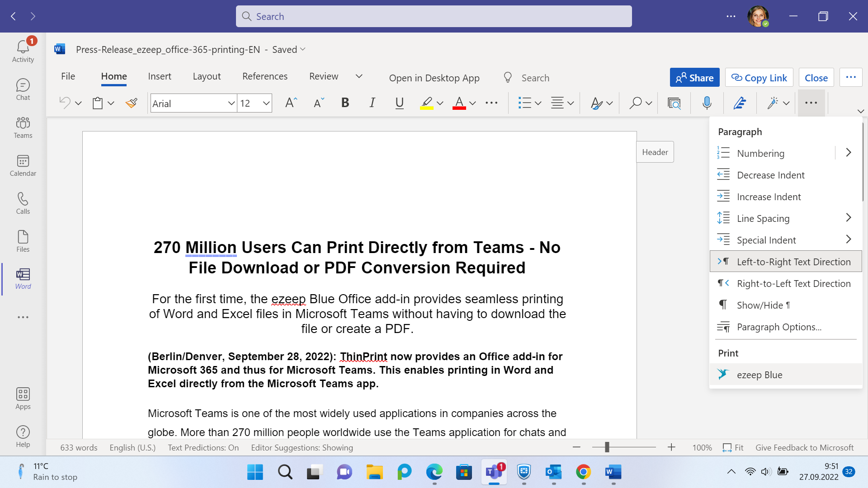The width and height of the screenshot is (868, 488).
Task: Select Numbering in Paragraph menu
Action: pos(773,153)
